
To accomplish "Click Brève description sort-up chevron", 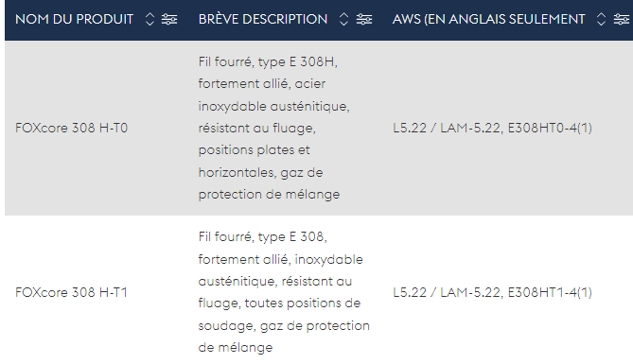I will click(343, 15).
